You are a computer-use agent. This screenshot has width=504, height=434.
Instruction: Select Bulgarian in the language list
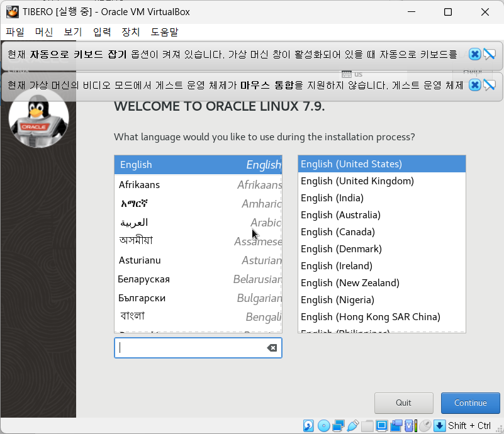click(198, 298)
